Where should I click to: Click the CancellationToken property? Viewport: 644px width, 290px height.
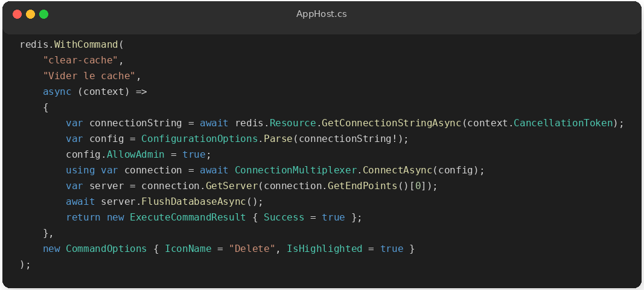click(x=563, y=123)
